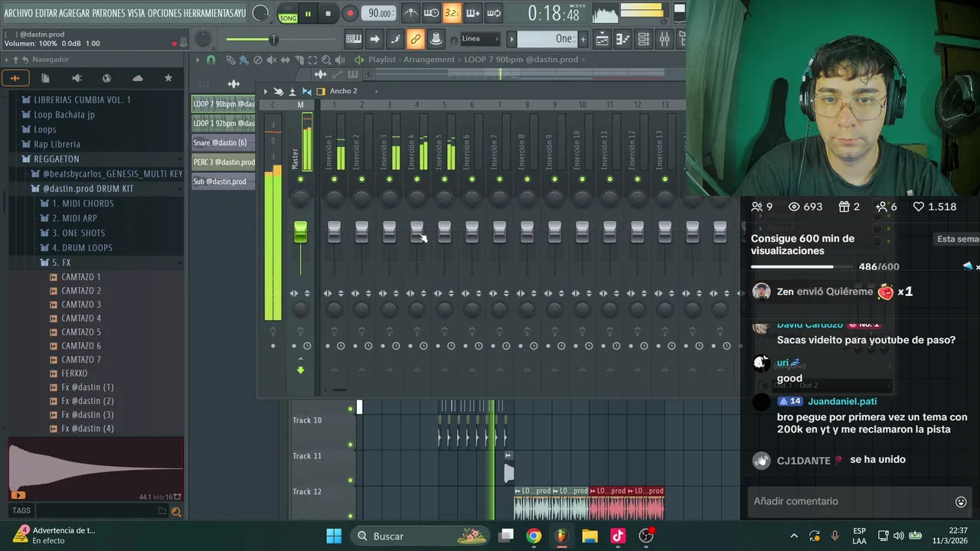
Task: Click the Inserción 4 volume fader
Action: (416, 233)
